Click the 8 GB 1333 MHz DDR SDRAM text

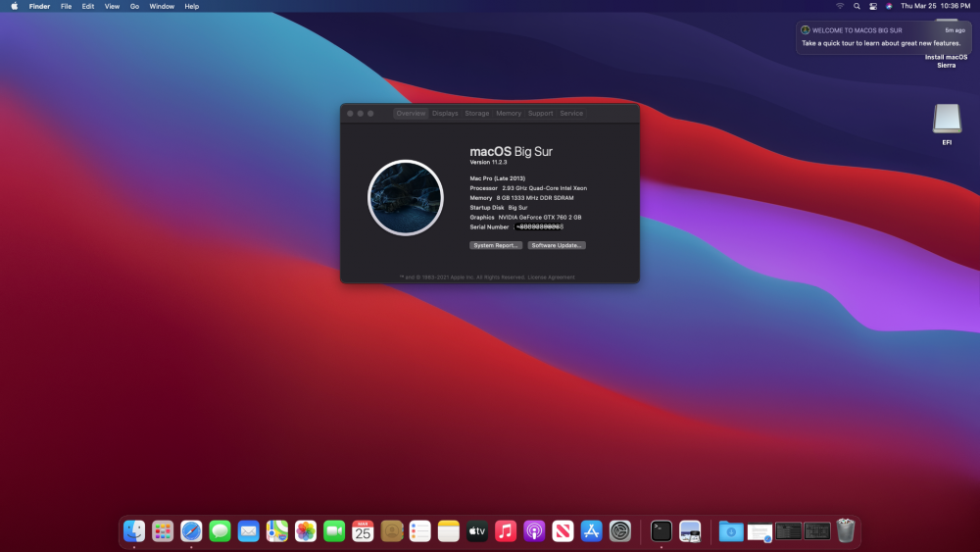(x=535, y=197)
